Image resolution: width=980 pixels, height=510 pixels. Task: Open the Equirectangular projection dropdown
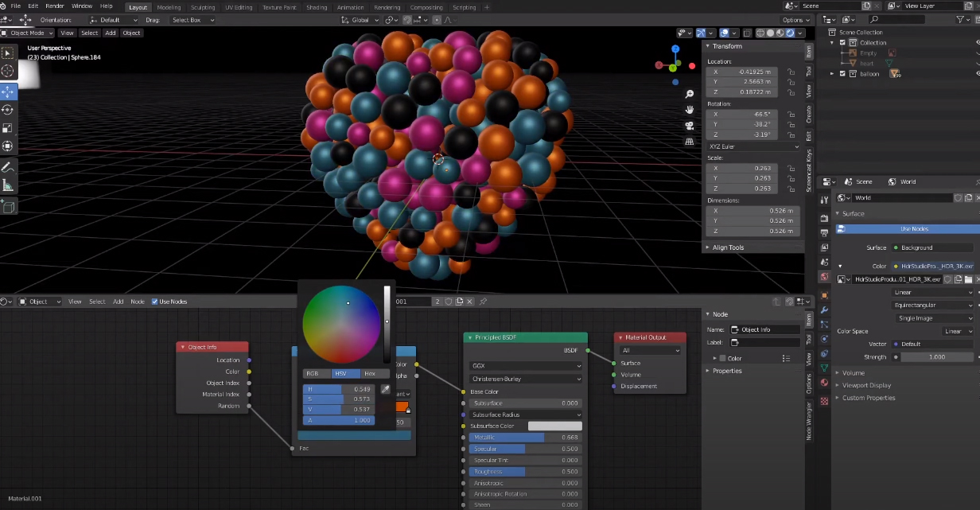point(934,305)
